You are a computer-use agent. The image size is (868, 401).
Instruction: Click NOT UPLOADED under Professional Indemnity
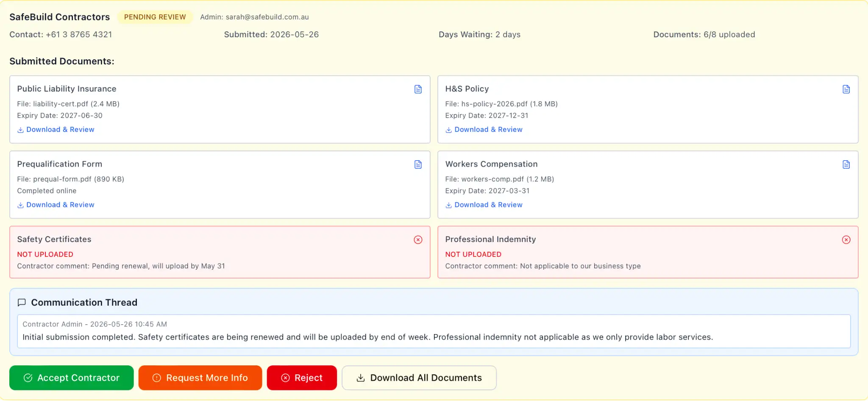click(x=473, y=254)
